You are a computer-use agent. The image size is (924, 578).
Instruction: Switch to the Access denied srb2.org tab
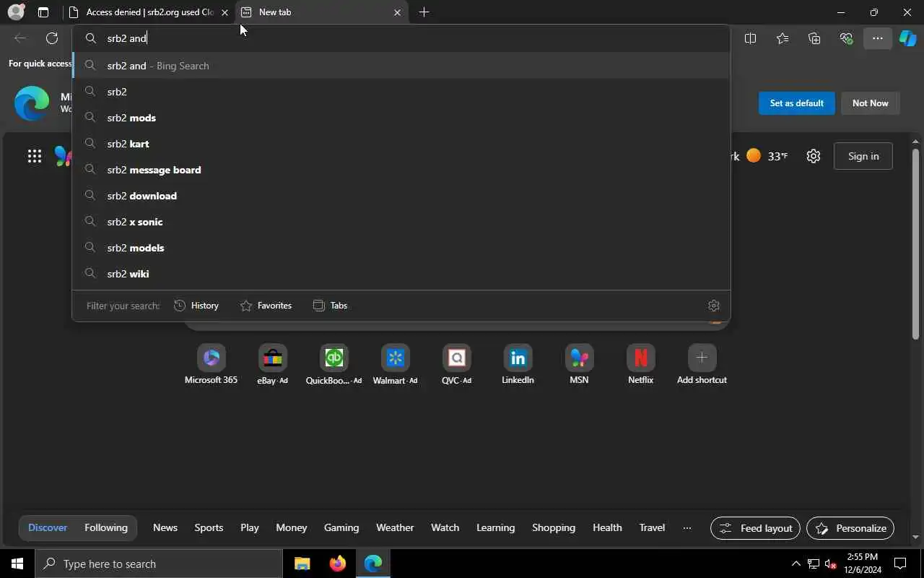tap(148, 12)
